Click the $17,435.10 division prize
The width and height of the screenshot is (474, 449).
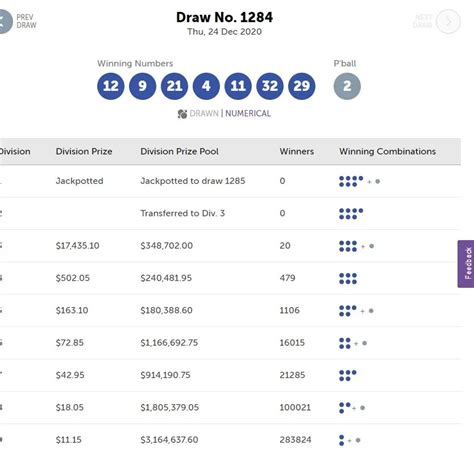[x=77, y=246]
